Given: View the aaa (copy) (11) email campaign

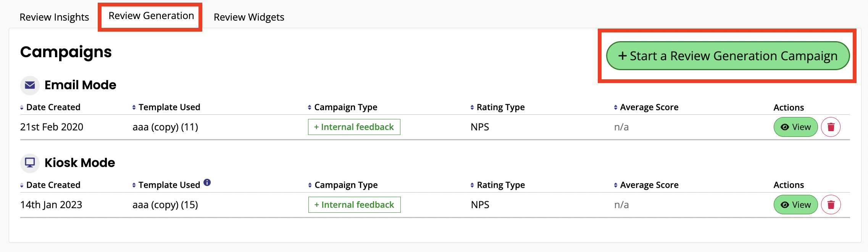Looking at the screenshot, I should (795, 127).
